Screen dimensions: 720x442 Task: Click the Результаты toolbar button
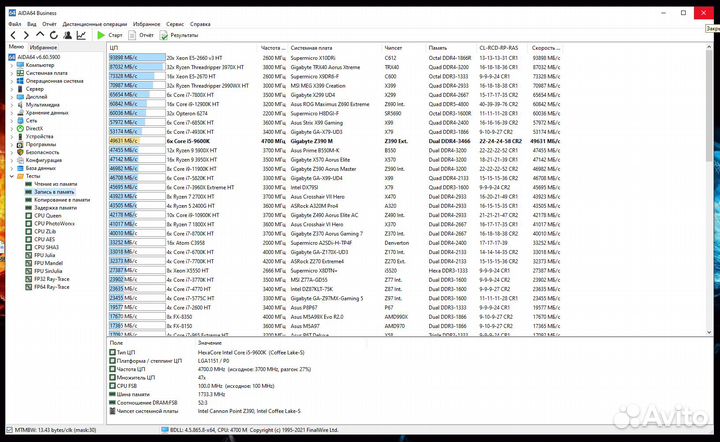pos(179,35)
